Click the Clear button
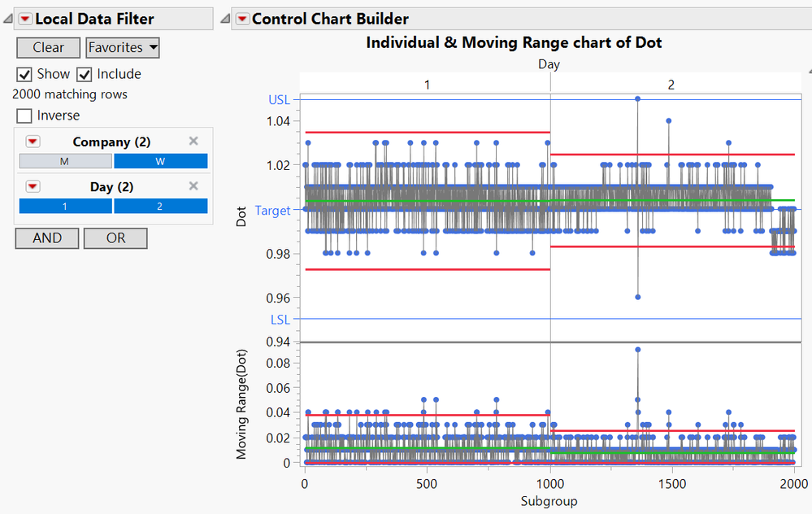Viewport: 812px width, 514px height. [x=49, y=48]
